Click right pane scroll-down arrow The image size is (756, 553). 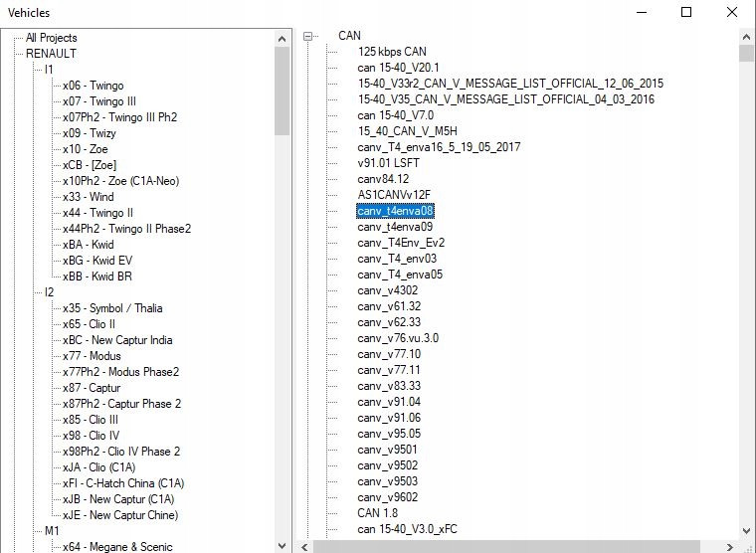746,531
